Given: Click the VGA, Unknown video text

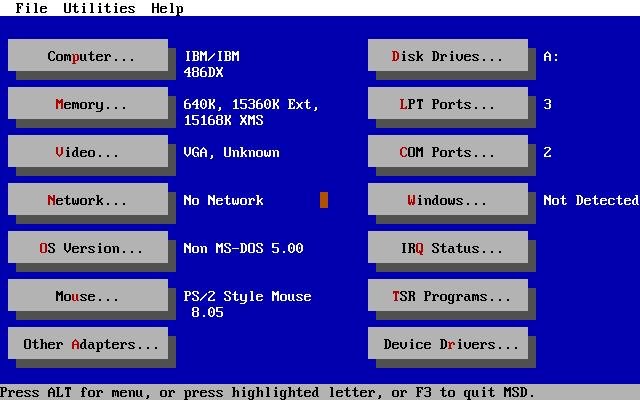Looking at the screenshot, I should coord(231,152).
